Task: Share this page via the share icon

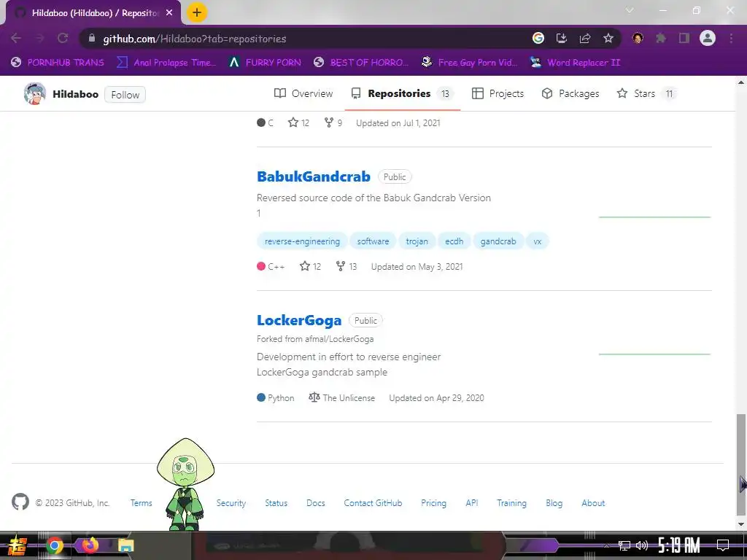Action: click(585, 38)
